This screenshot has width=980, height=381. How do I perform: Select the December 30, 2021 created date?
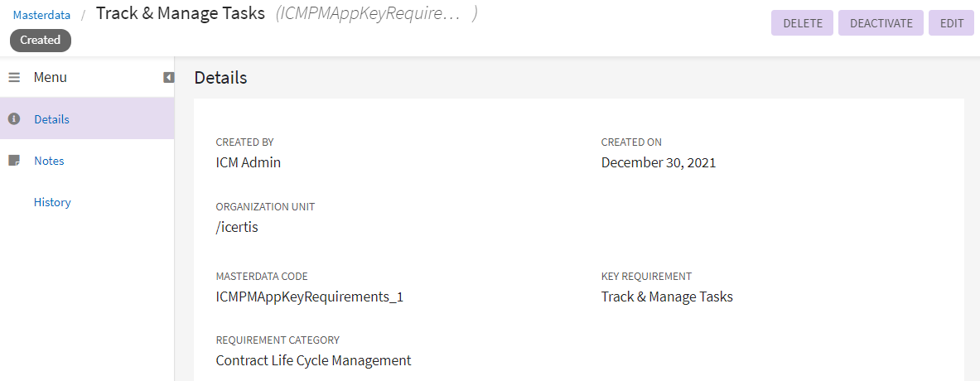(x=658, y=162)
